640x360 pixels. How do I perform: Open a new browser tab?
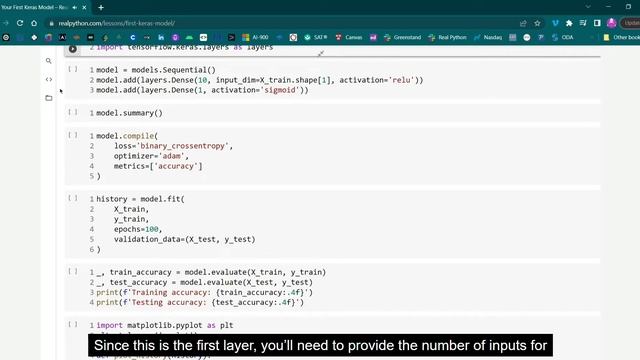pos(101,7)
